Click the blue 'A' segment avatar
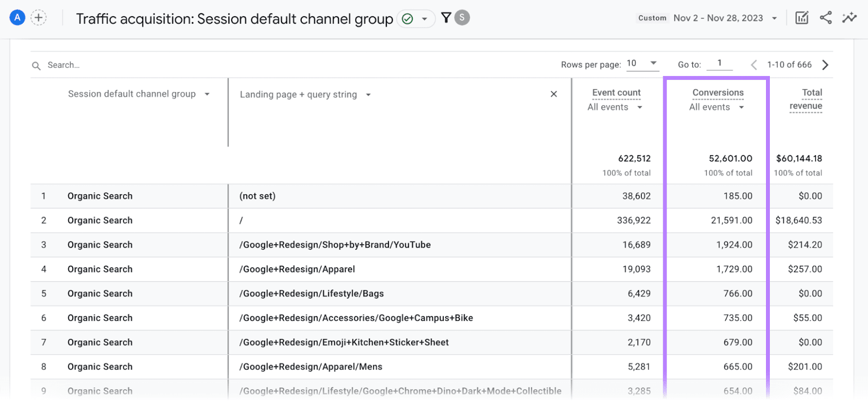 (17, 18)
